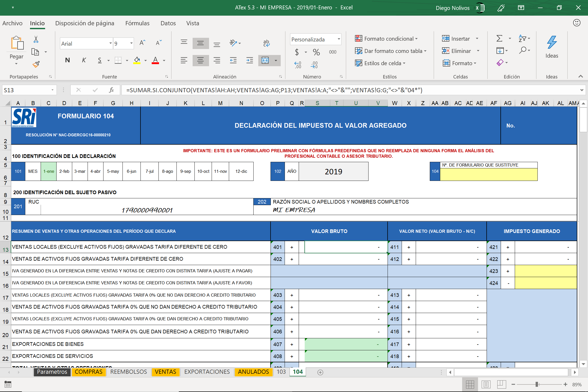Screen dimensions: 588x392
Task: Open the VENTAS sheet tab
Action: (166, 372)
